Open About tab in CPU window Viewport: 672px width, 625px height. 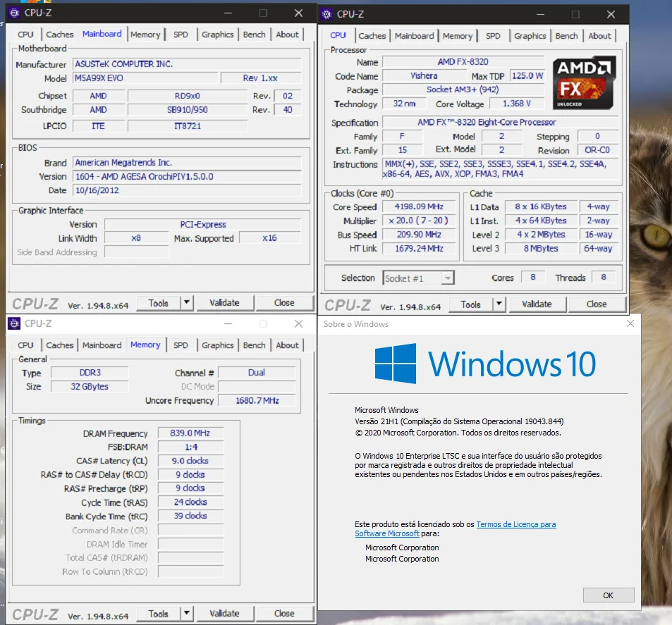[599, 35]
